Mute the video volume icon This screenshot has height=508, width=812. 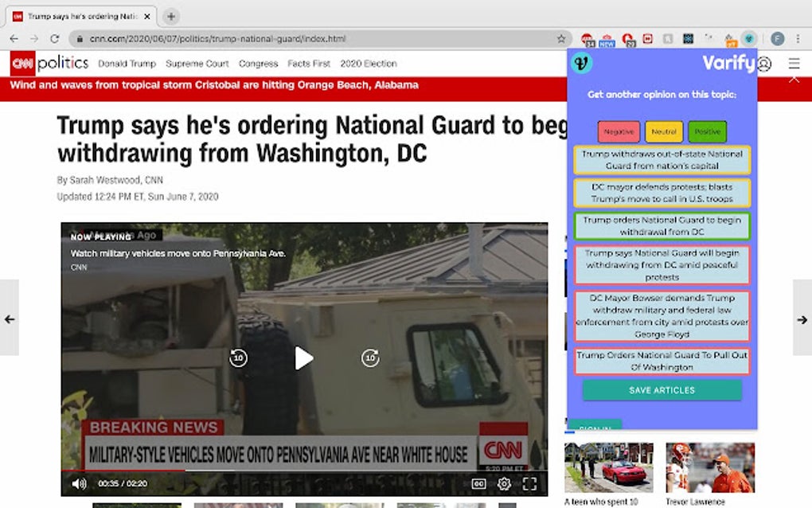click(80, 483)
